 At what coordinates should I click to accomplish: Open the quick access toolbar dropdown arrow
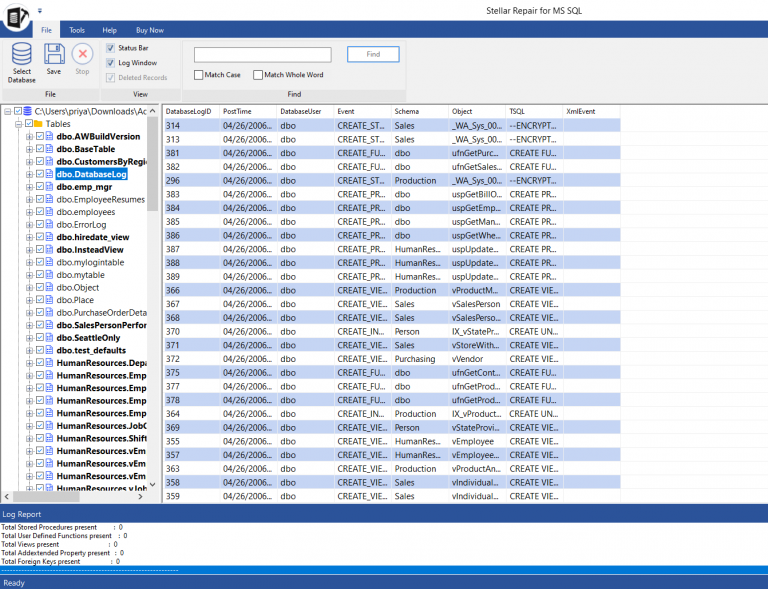click(x=40, y=10)
